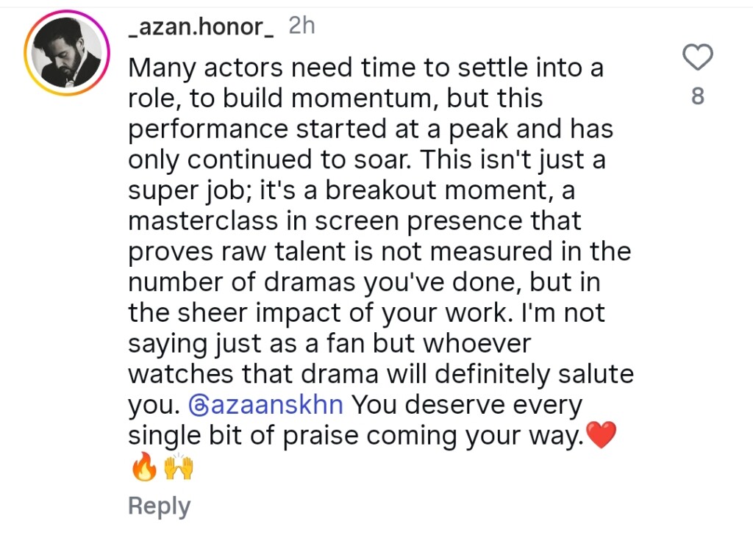Tap the fire emoji
This screenshot has width=753, height=560.
[x=144, y=467]
